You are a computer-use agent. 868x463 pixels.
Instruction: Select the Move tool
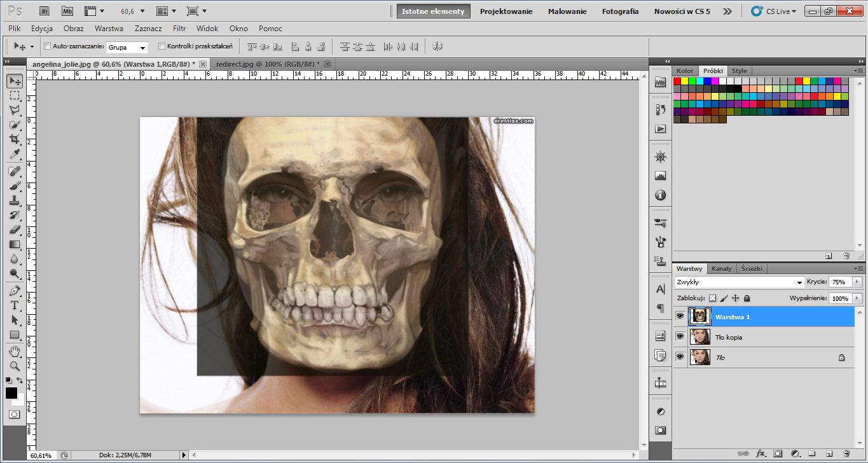(x=14, y=81)
